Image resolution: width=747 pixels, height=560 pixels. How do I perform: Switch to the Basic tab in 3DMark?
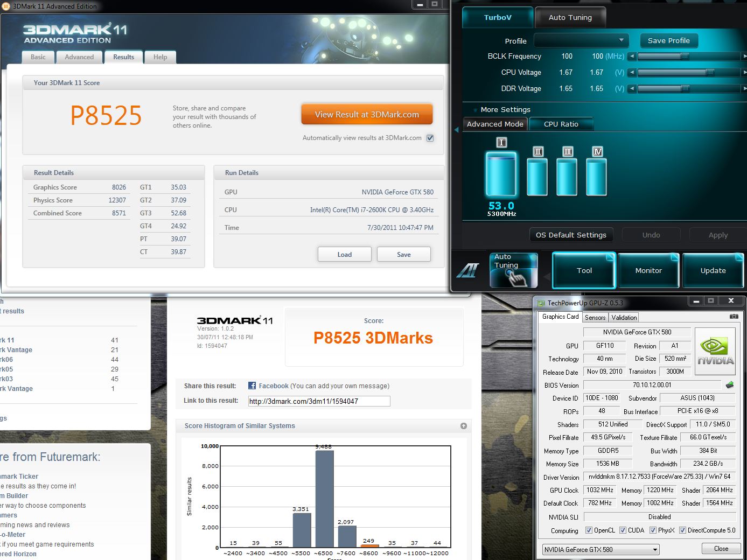click(x=38, y=57)
